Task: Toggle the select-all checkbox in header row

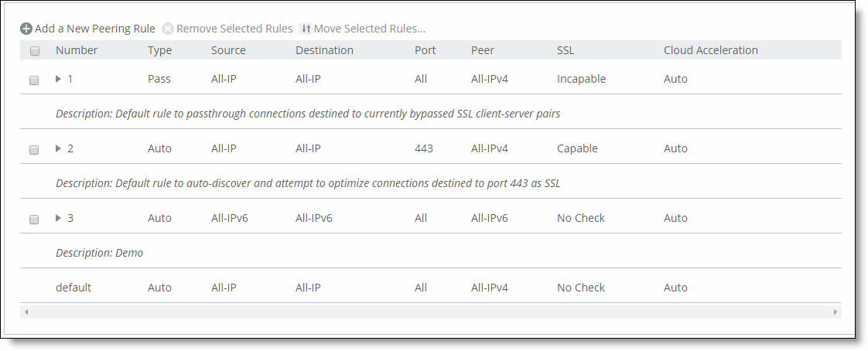Action: [35, 52]
